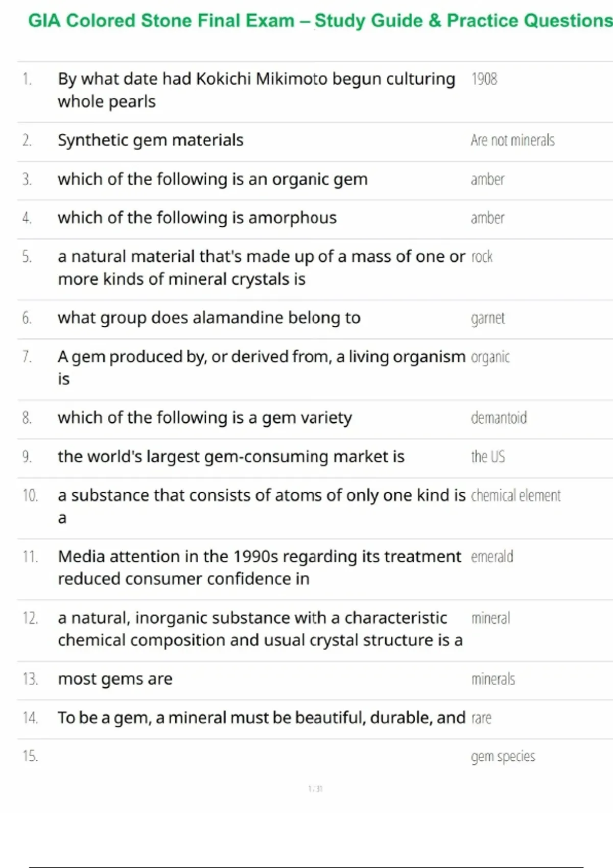Click the page number indicator at the bottom

coord(315,789)
